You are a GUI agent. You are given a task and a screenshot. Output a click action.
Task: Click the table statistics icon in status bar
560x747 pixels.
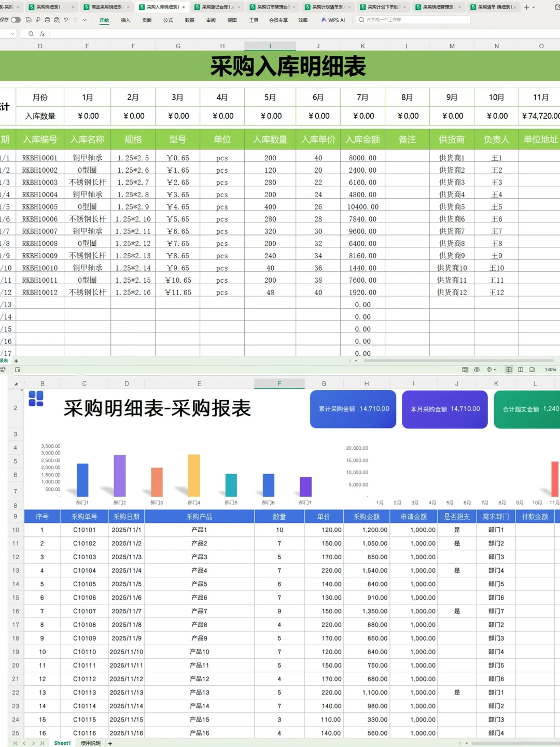coord(465,370)
